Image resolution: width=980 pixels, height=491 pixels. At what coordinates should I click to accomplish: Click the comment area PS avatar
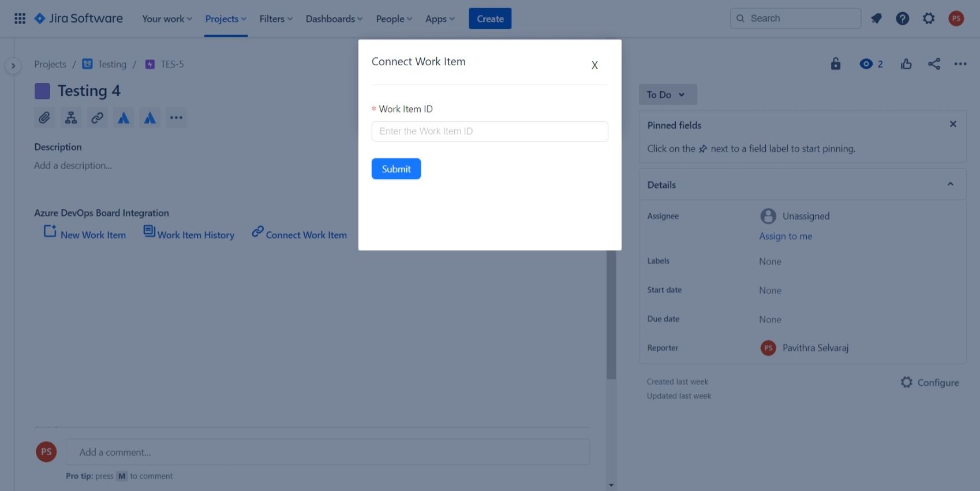(x=46, y=452)
